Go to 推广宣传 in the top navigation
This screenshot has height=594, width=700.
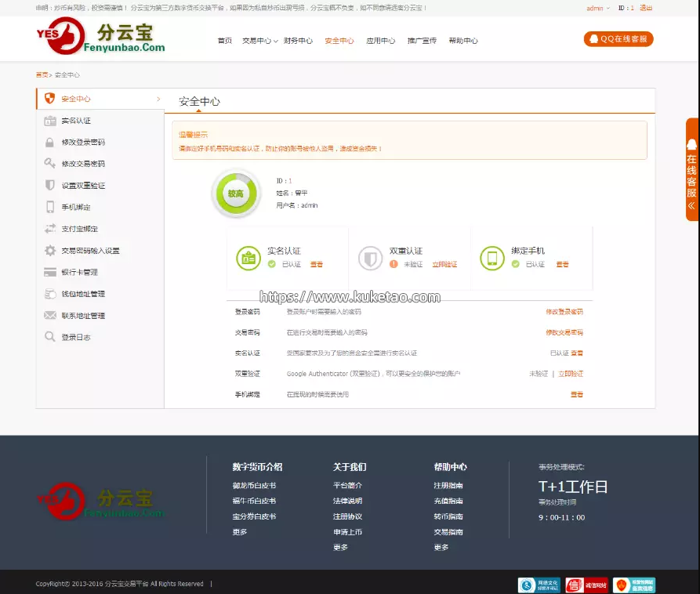[x=422, y=41]
